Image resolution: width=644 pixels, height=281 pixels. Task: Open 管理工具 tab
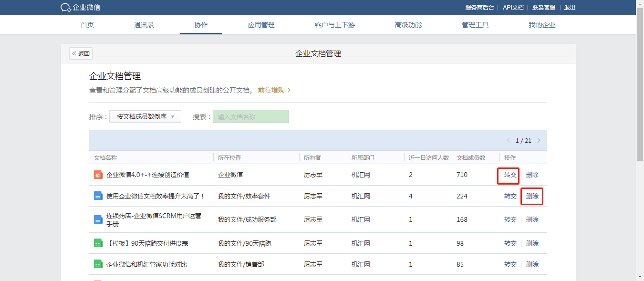click(475, 25)
